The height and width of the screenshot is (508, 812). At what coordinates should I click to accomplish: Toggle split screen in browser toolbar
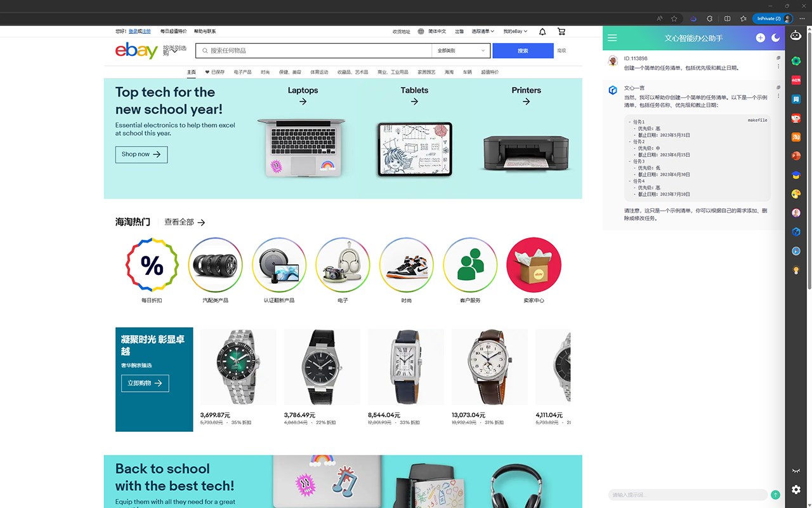(x=728, y=18)
